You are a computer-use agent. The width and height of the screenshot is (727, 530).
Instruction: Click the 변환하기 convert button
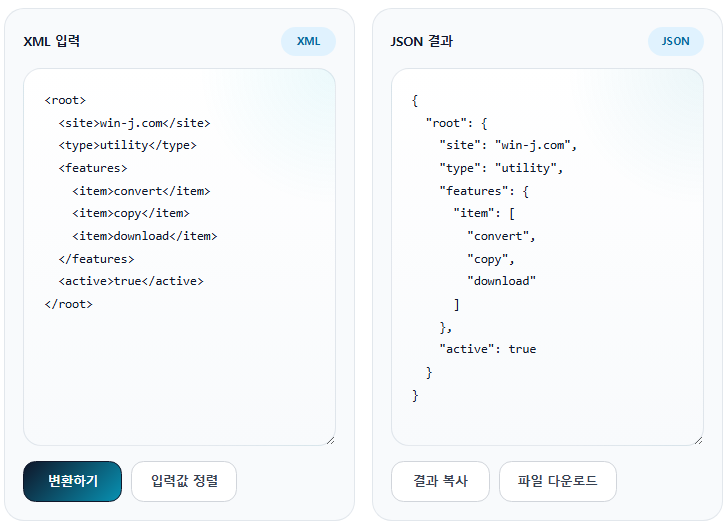pyautogui.click(x=72, y=481)
